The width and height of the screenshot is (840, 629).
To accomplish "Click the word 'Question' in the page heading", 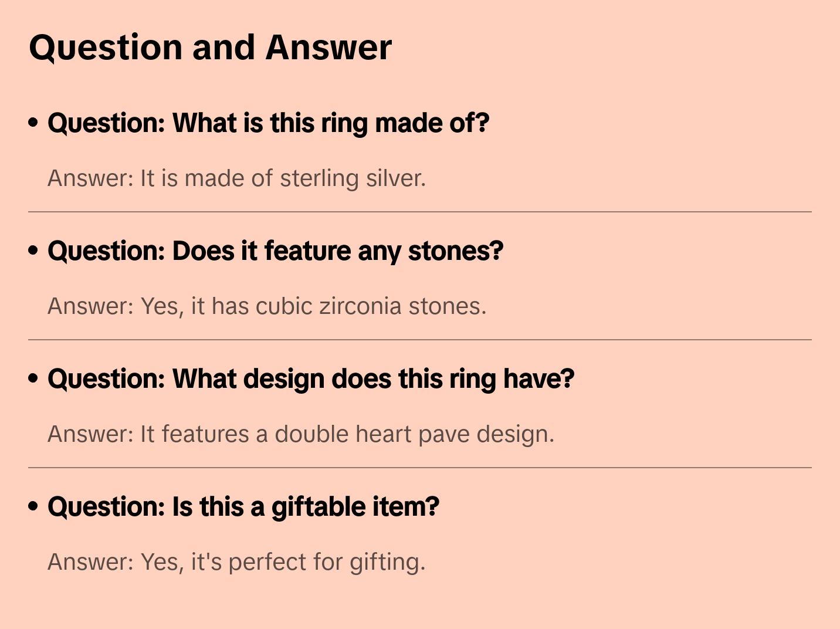I will tap(106, 48).
